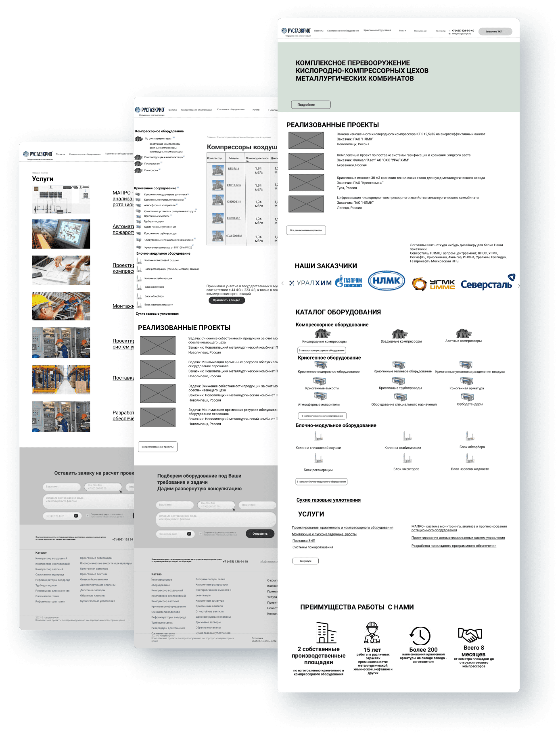
Task: Submit the catalog page form with Отправить
Action: [x=260, y=533]
